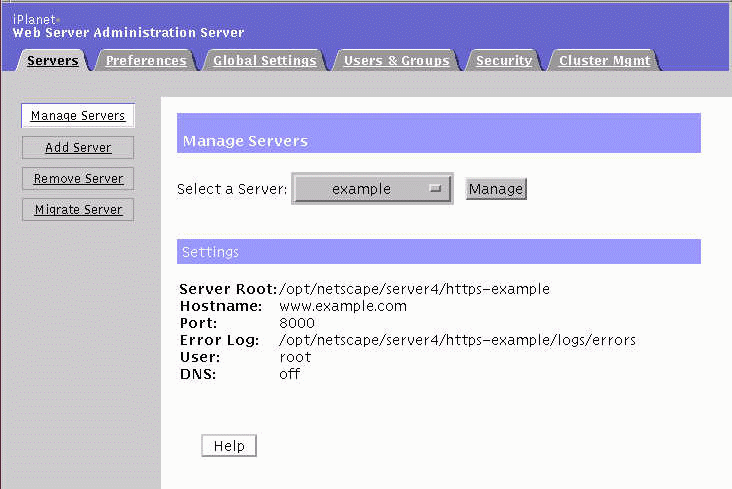Open the Add Server page
The image size is (732, 489).
coord(78,148)
